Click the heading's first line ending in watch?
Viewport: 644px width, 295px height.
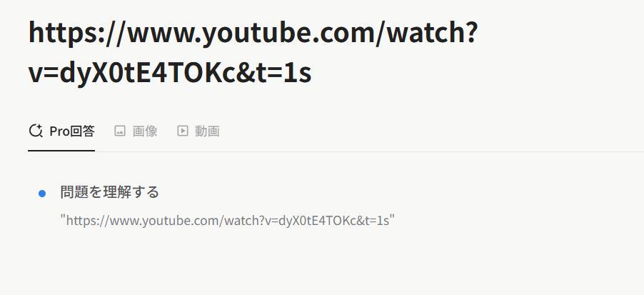(x=253, y=34)
